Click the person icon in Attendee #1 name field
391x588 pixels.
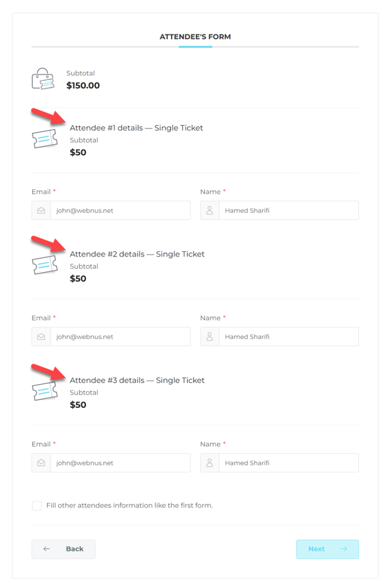(209, 210)
